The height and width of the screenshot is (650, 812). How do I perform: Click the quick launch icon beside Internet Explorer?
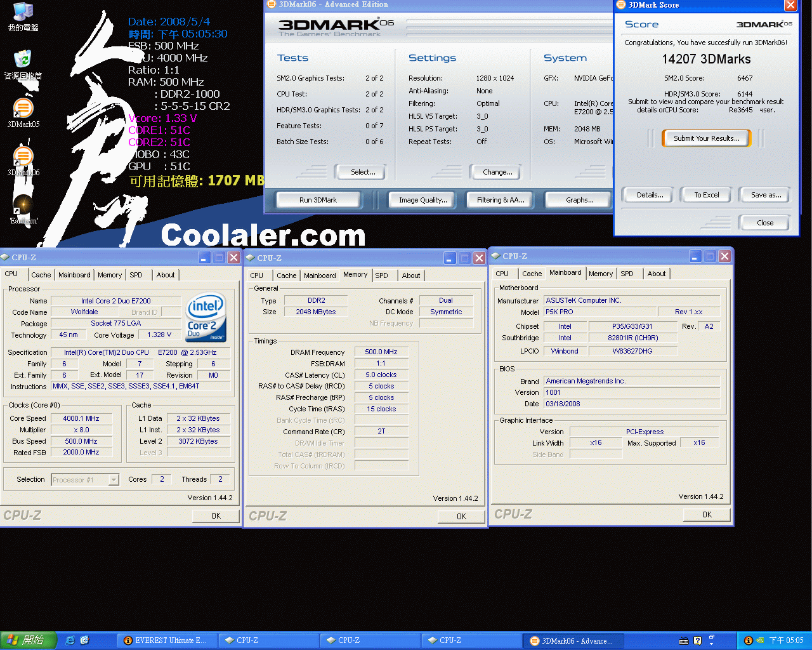pos(84,640)
